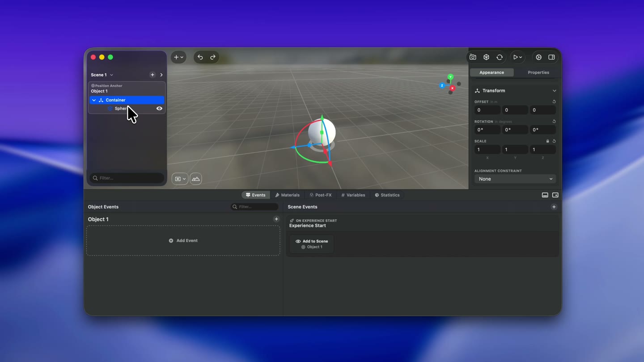Click the refresh sync icon in toolbar

[500, 57]
